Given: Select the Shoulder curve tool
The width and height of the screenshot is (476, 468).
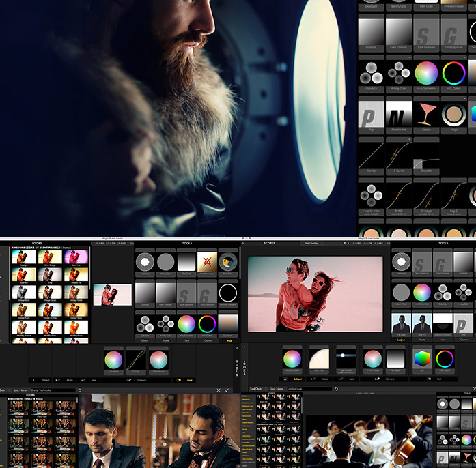Looking at the screenshot, I should pyautogui.click(x=425, y=155).
